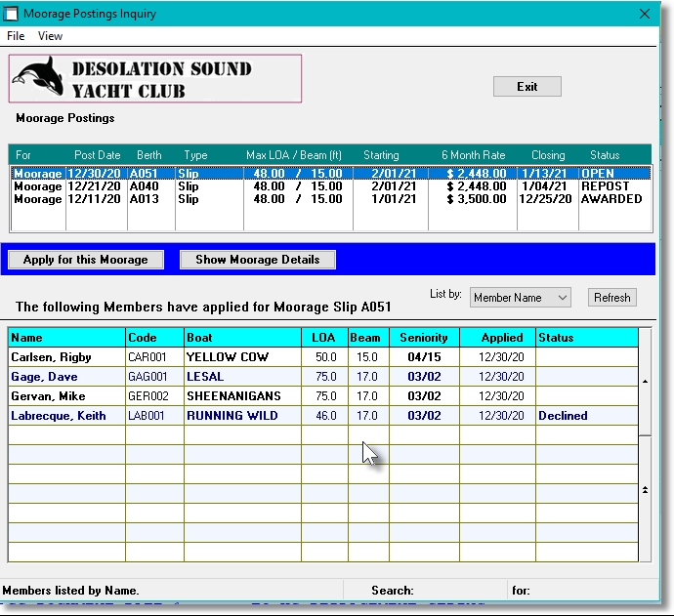Viewport: 674px width, 616px height.
Task: Click the 12/25/20 closing date
Action: point(545,199)
